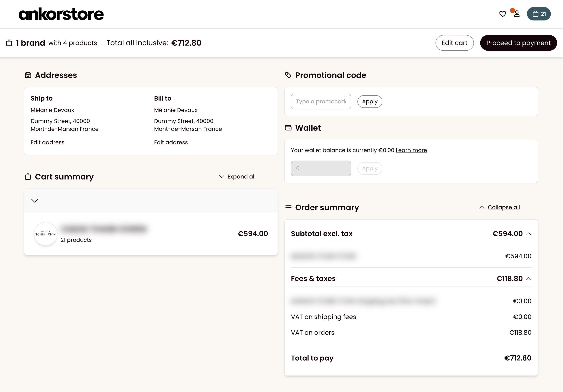Image resolution: width=563 pixels, height=392 pixels.
Task: Click the Edit cart button
Action: (454, 43)
